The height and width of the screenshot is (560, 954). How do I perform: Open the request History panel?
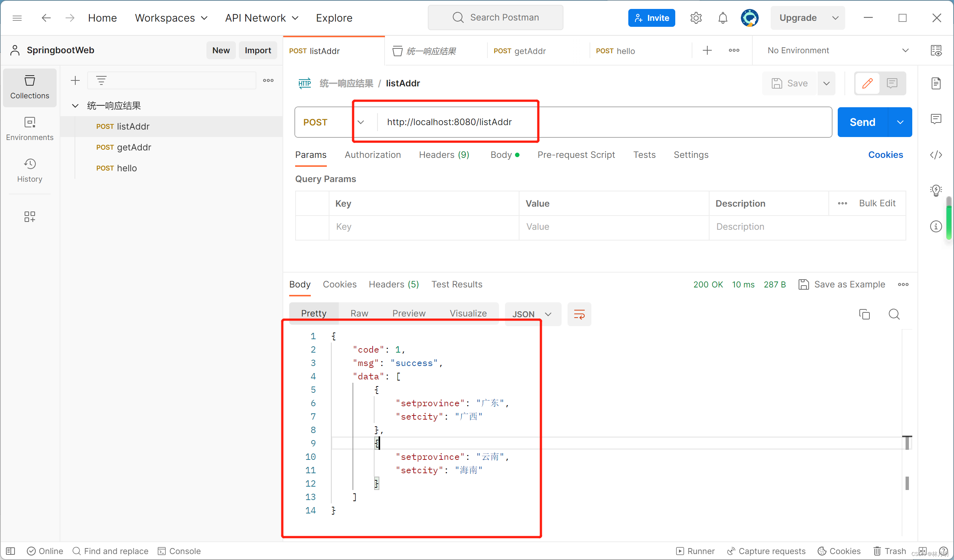tap(29, 170)
